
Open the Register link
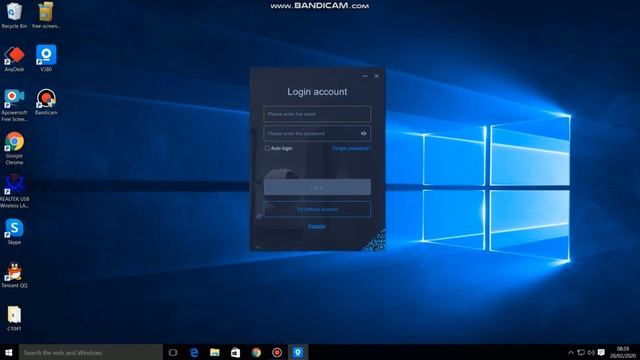point(317,227)
